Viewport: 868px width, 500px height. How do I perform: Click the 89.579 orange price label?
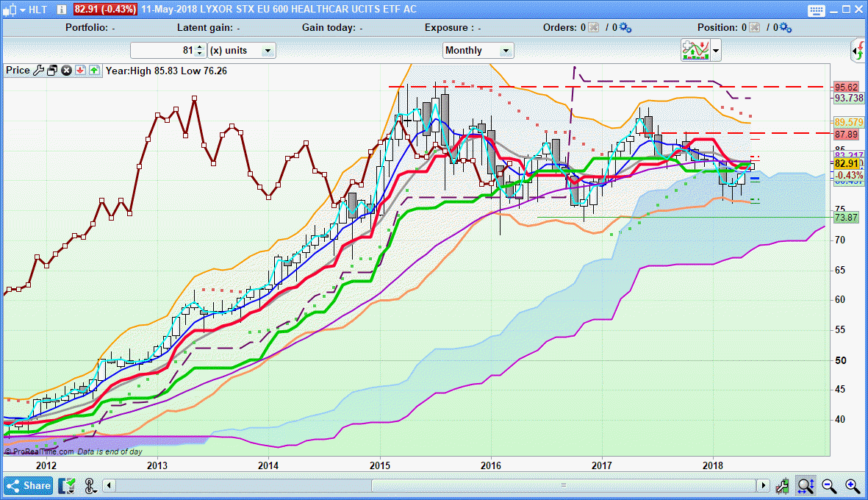(849, 122)
